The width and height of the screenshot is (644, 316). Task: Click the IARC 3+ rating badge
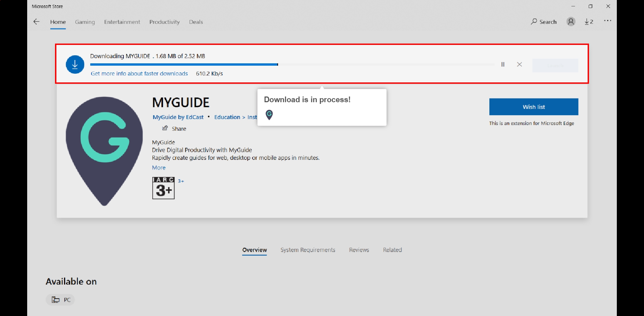(163, 188)
